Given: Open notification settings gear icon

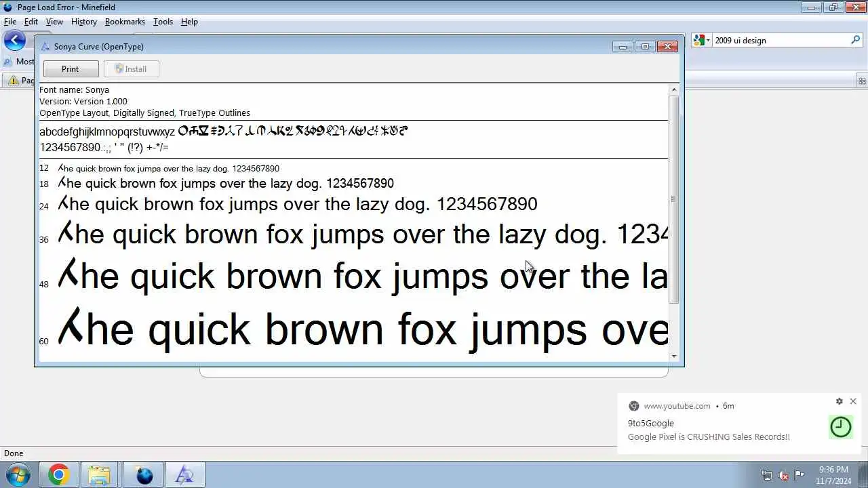Looking at the screenshot, I should tap(839, 401).
